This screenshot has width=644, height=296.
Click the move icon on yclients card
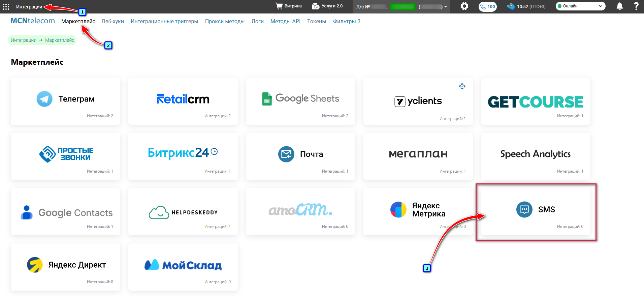click(462, 86)
